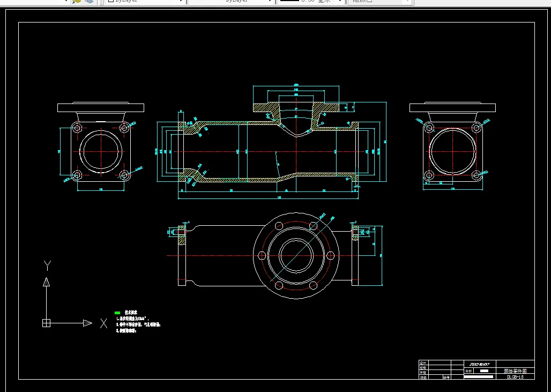Click the 比例 scale cell in the title block
This screenshot has width=551, height=392.
pyautogui.click(x=469, y=371)
